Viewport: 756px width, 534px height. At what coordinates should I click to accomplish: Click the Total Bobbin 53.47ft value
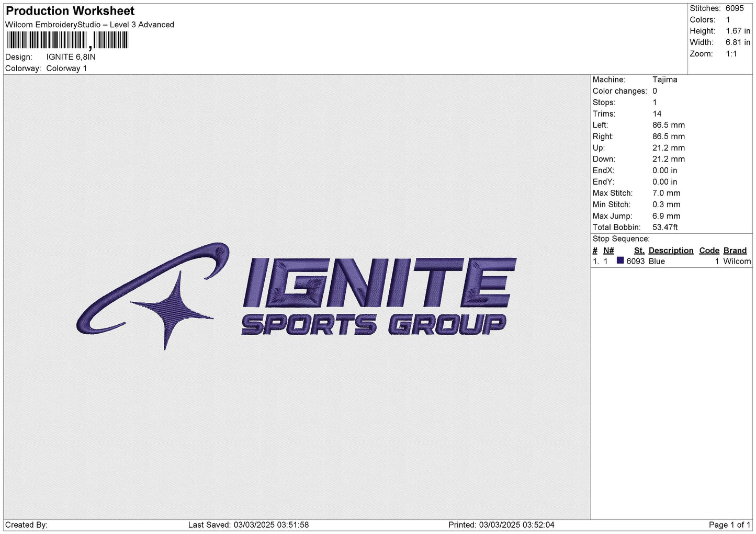pyautogui.click(x=665, y=228)
